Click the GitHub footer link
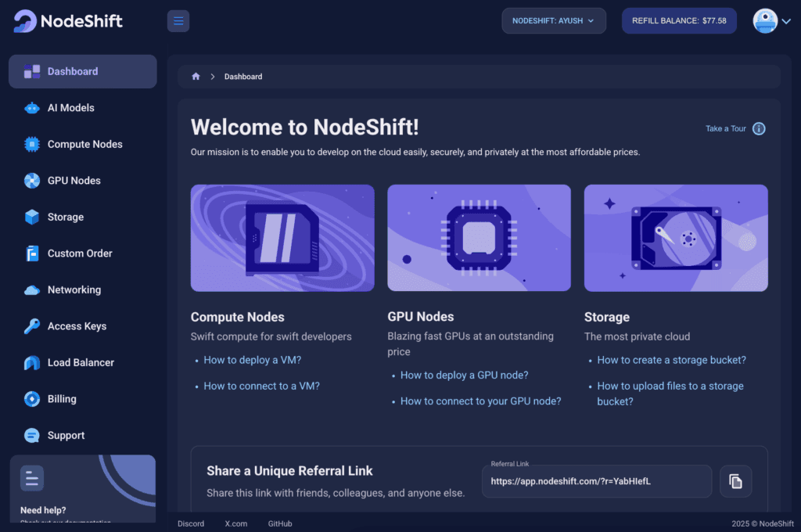801x532 pixels. click(x=280, y=524)
